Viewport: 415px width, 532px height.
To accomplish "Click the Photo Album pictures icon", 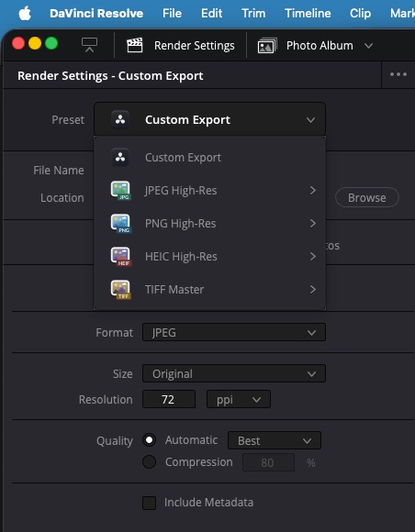I will tap(267, 46).
